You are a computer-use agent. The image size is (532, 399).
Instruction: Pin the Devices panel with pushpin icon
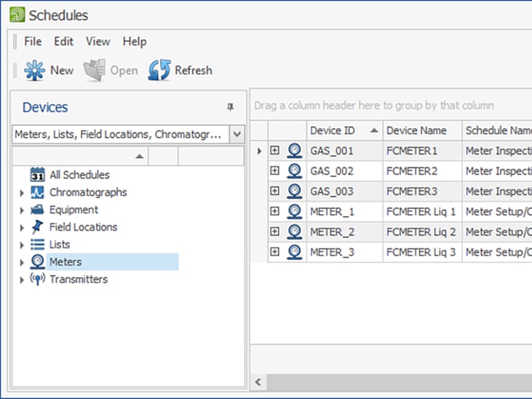(x=230, y=107)
